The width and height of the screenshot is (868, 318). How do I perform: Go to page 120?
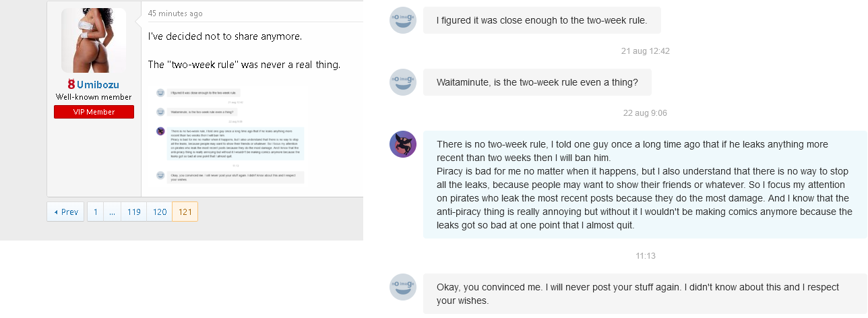tap(160, 212)
